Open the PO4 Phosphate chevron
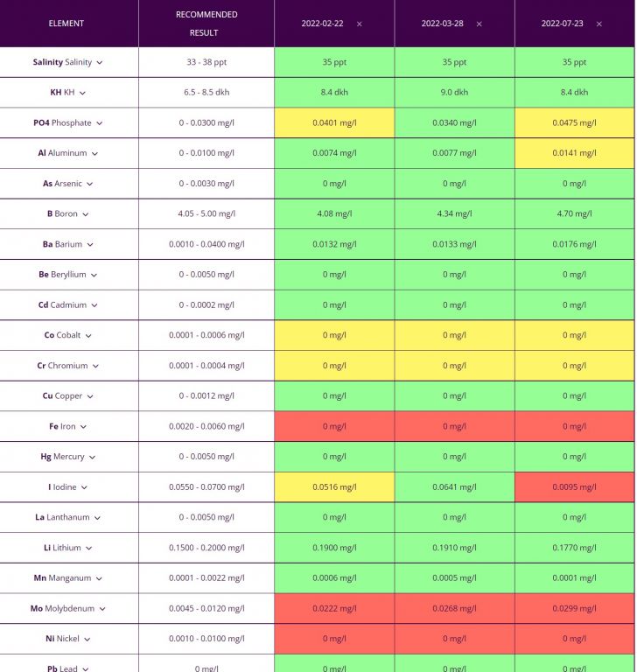The width and height of the screenshot is (637, 672). (x=100, y=123)
